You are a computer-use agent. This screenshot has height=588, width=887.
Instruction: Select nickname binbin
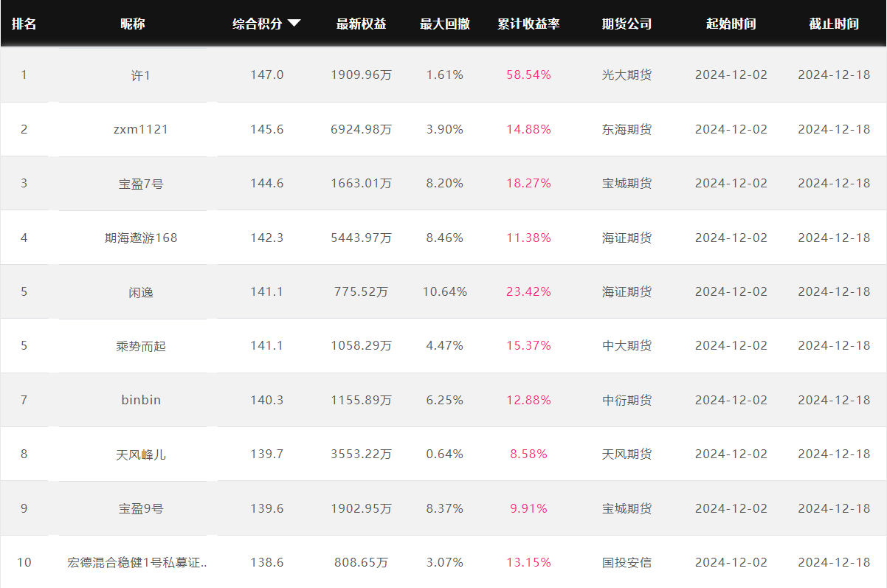(x=140, y=400)
